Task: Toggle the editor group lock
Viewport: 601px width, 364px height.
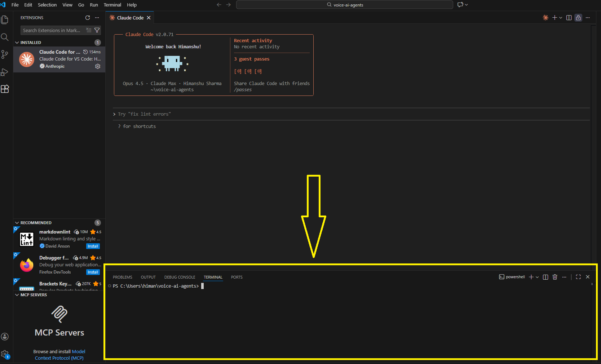Action: pyautogui.click(x=578, y=18)
